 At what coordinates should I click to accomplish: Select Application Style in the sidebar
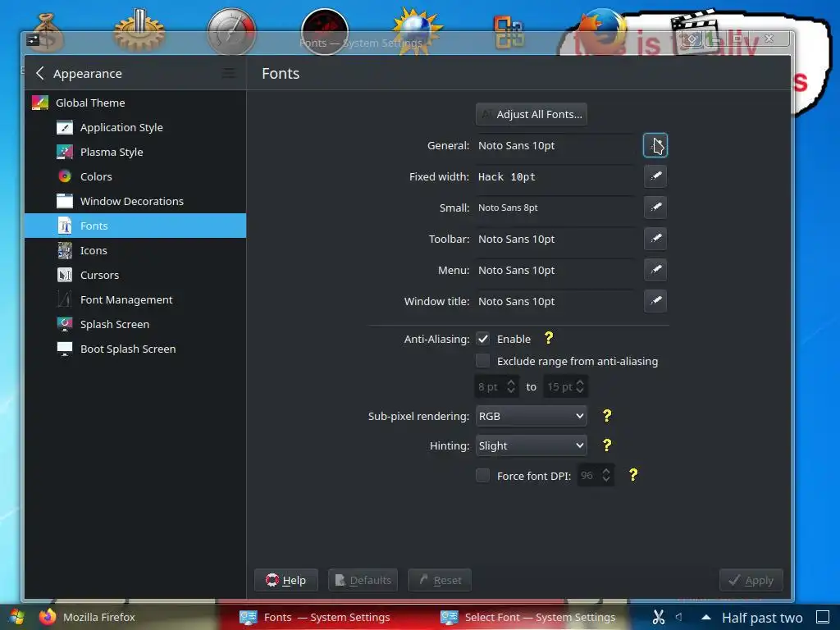tap(135, 127)
